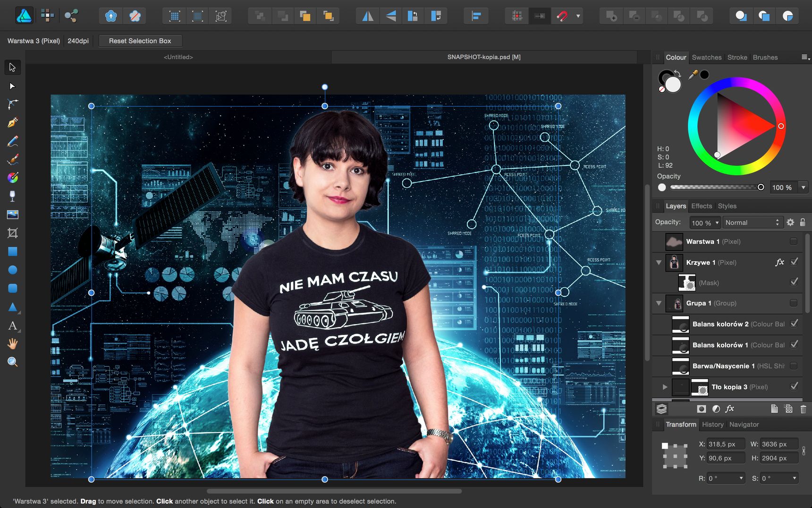This screenshot has width=812, height=508.
Task: Click Flip Horizontal in toolbar
Action: pyautogui.click(x=367, y=16)
